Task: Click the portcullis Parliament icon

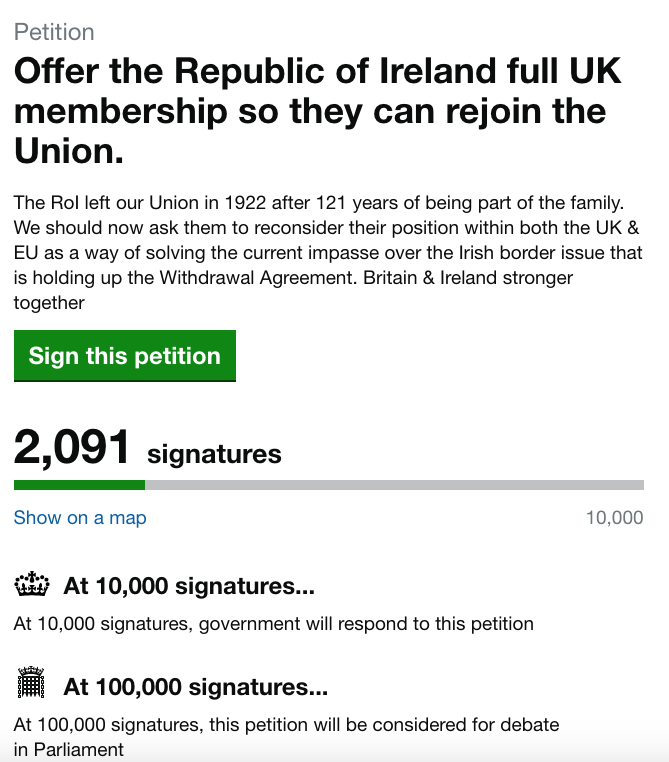Action: [x=31, y=683]
